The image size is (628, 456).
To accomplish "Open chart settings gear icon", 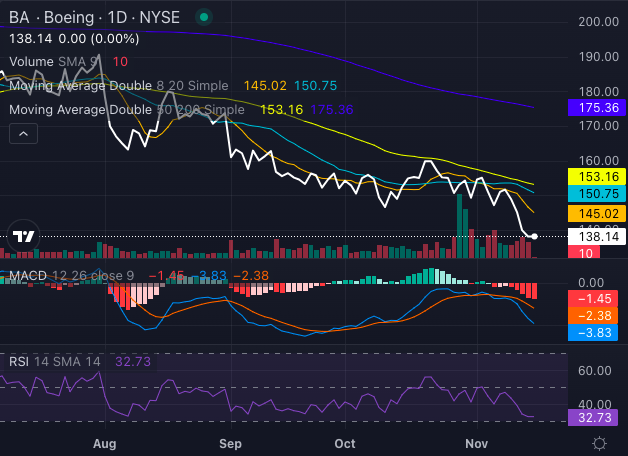I will [x=599, y=443].
